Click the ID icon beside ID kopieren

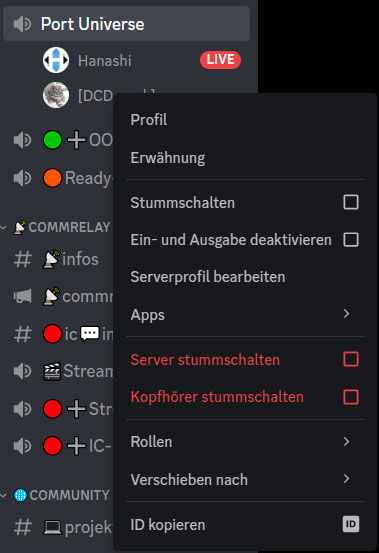(351, 524)
